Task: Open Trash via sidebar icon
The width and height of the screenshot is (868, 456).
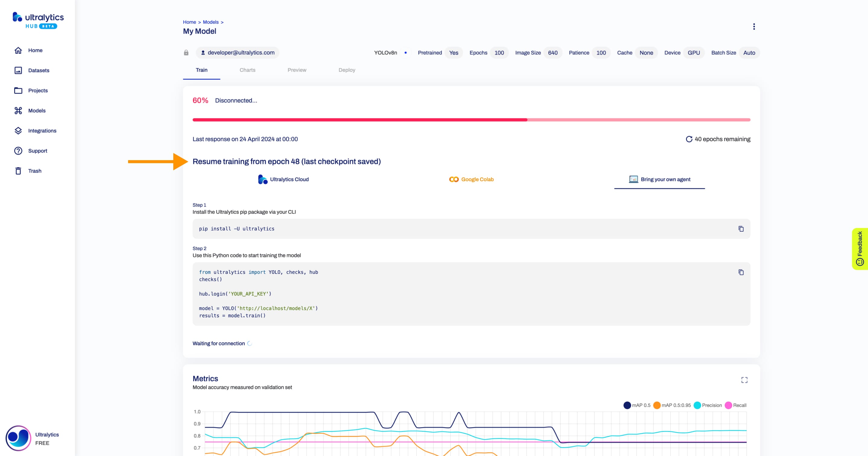Action: pos(19,171)
